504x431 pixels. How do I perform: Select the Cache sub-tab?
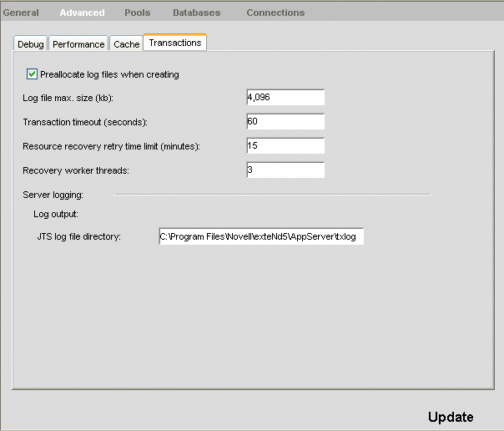126,44
